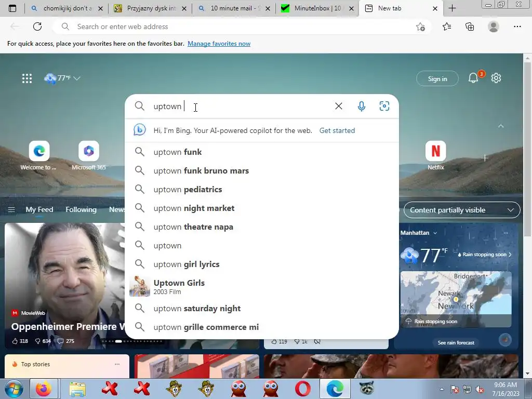The width and height of the screenshot is (532, 399).
Task: Open Top stories more options ellipsis
Action: 117,364
